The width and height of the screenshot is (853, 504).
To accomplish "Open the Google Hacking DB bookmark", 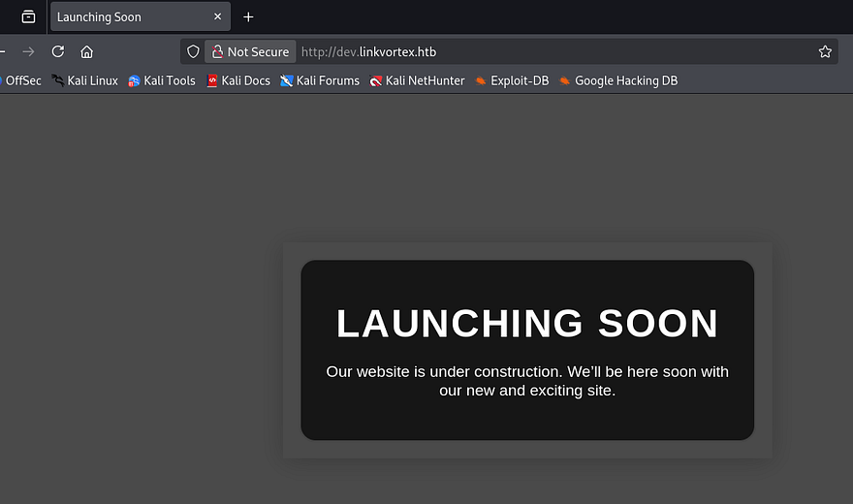I will pos(618,80).
